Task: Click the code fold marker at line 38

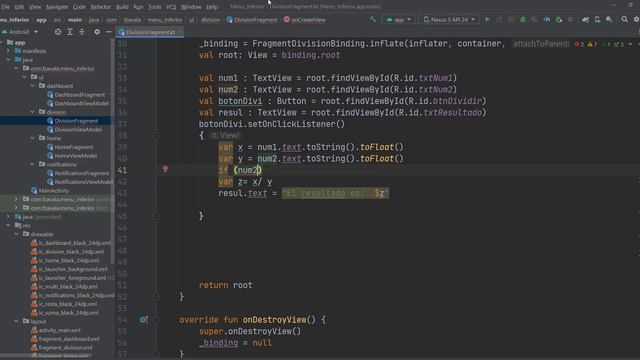Action: tap(156, 135)
